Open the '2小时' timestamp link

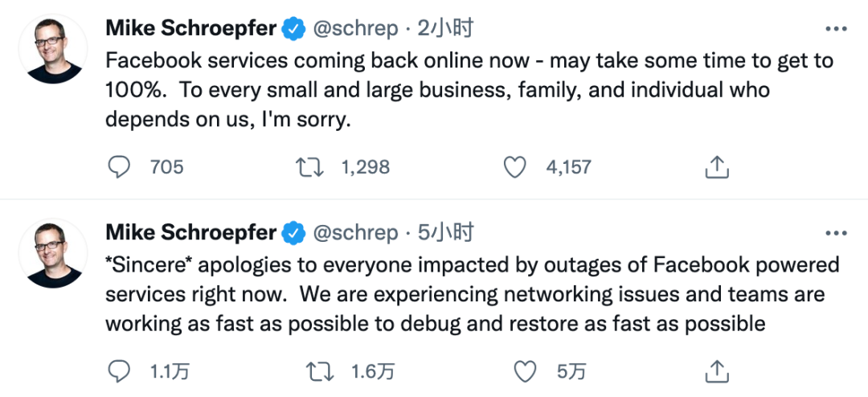point(445,30)
